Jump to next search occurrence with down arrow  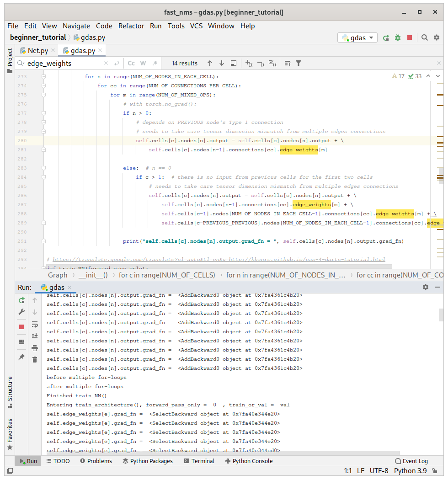[222, 64]
